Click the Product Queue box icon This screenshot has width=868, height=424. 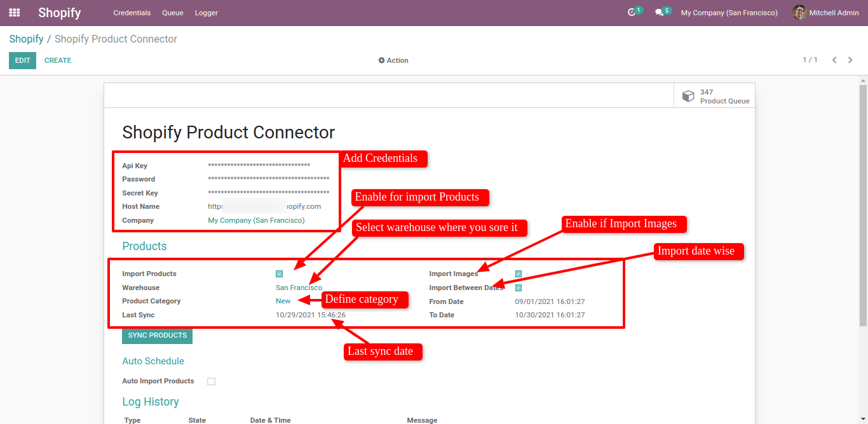(688, 96)
